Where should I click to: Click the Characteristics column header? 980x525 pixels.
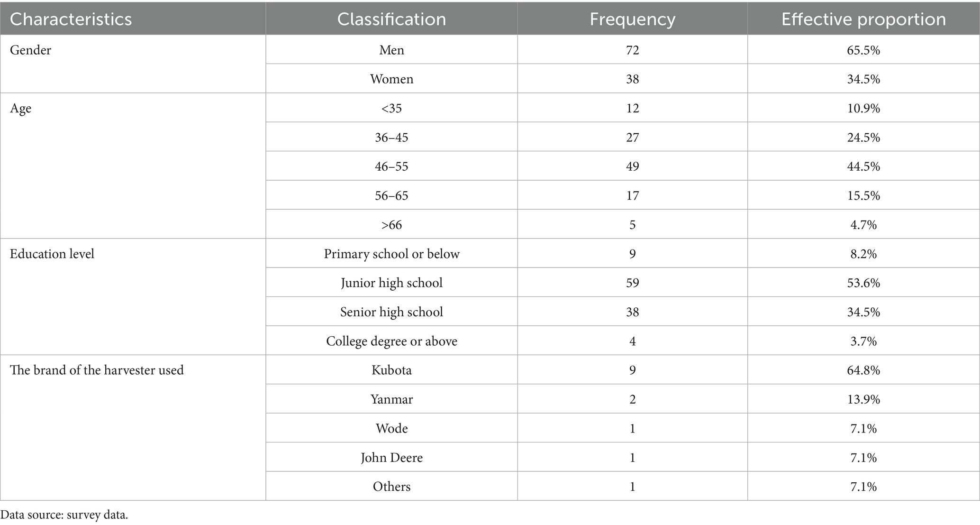coord(71,19)
